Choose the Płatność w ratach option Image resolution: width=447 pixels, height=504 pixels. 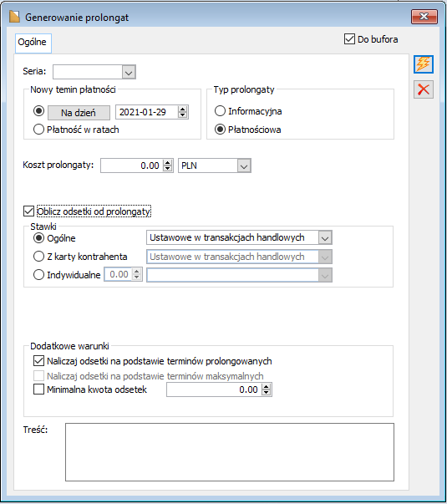tap(38, 130)
